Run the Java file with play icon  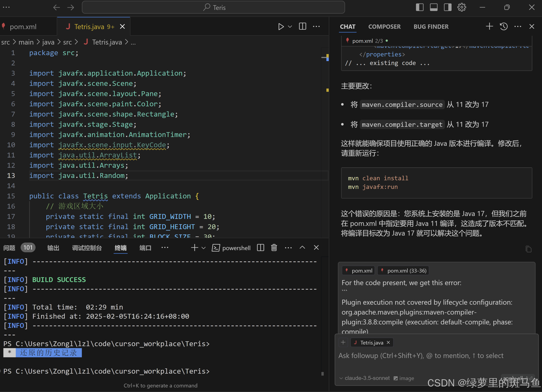point(281,27)
